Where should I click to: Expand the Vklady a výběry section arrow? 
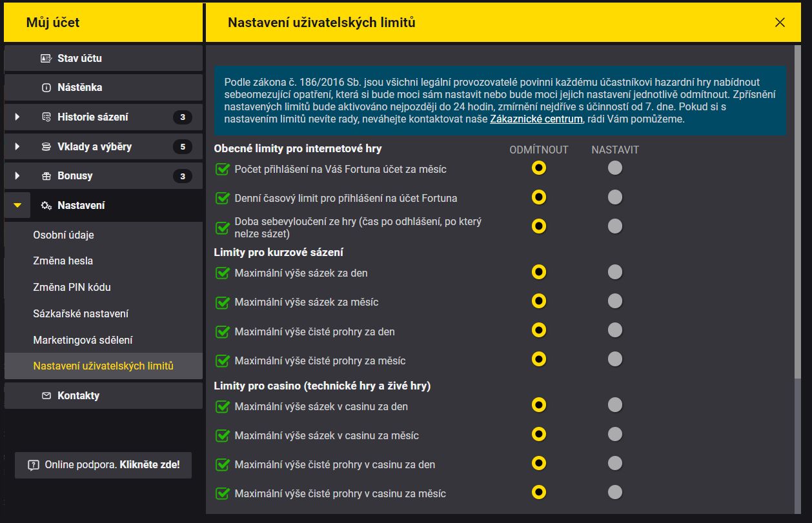pyautogui.click(x=17, y=147)
